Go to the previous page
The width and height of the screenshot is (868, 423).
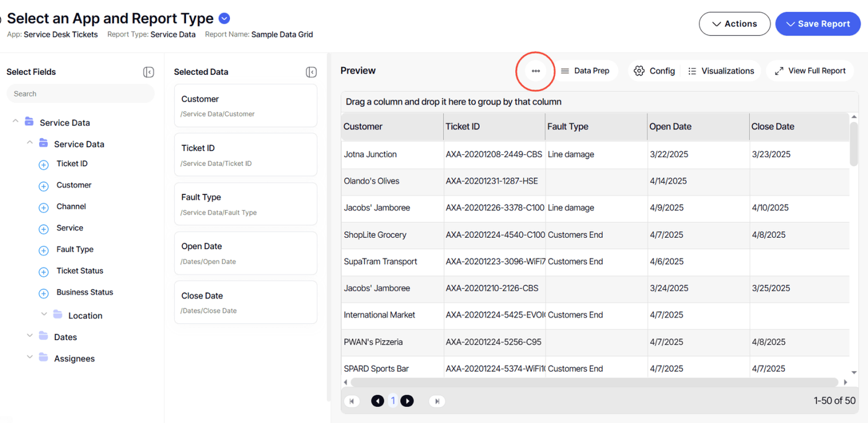(378, 401)
